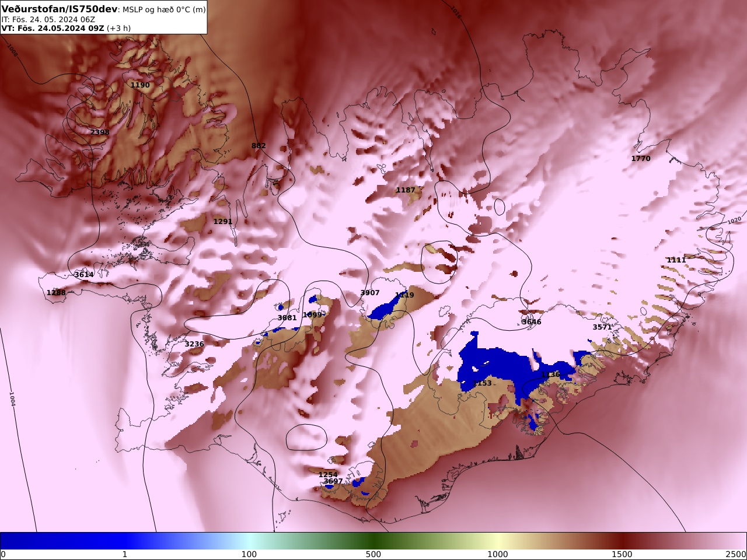Click the 1119 height label
Screen dimensions: 747x560
pos(404,295)
